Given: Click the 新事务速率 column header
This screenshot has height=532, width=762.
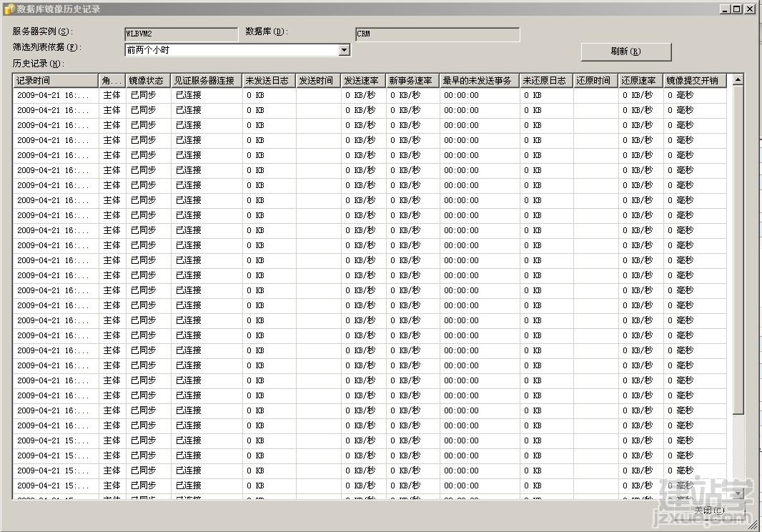Looking at the screenshot, I should 410,79.
